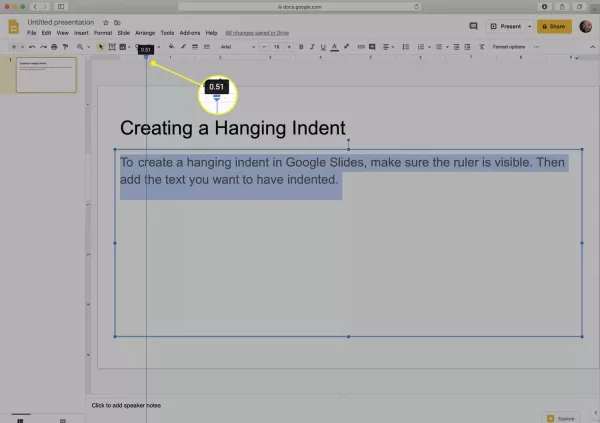Screen dimensions: 600x423
Task: Click the Decrease indent icon
Action: (x=456, y=47)
